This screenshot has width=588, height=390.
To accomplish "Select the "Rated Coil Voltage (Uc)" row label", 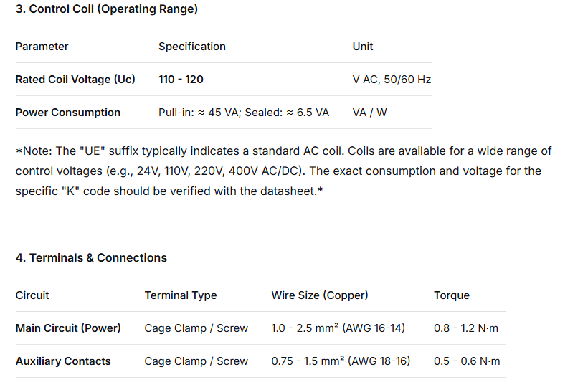I will (x=75, y=80).
